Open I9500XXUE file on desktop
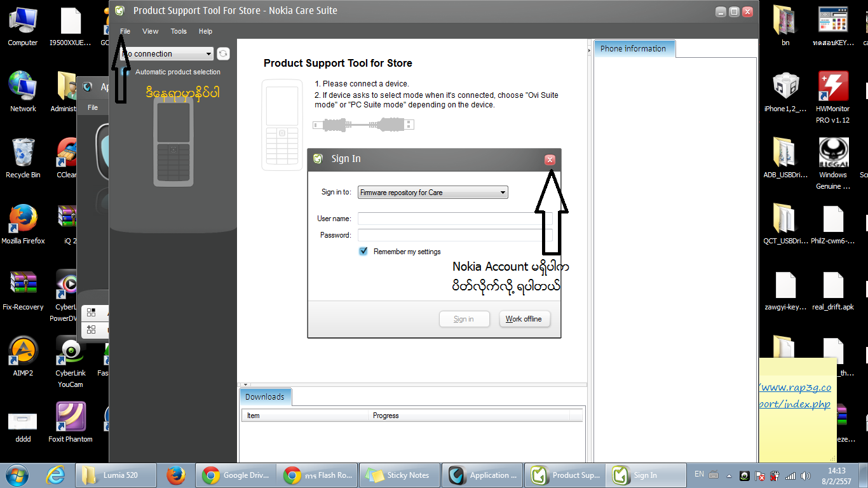 (70, 27)
